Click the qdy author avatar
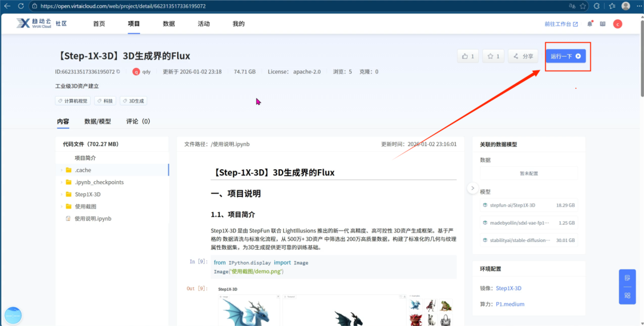Image resolution: width=644 pixels, height=326 pixels. point(136,72)
